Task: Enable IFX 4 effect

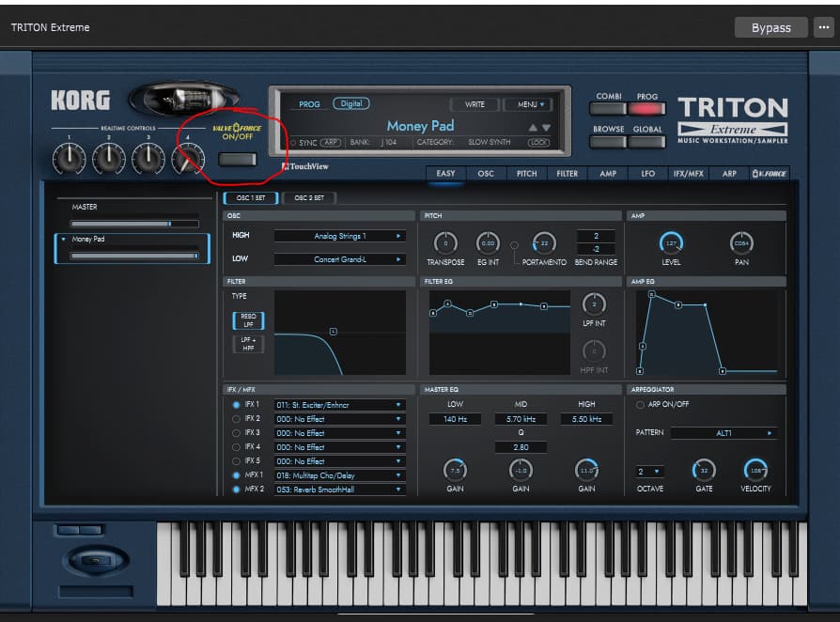Action: click(236, 447)
